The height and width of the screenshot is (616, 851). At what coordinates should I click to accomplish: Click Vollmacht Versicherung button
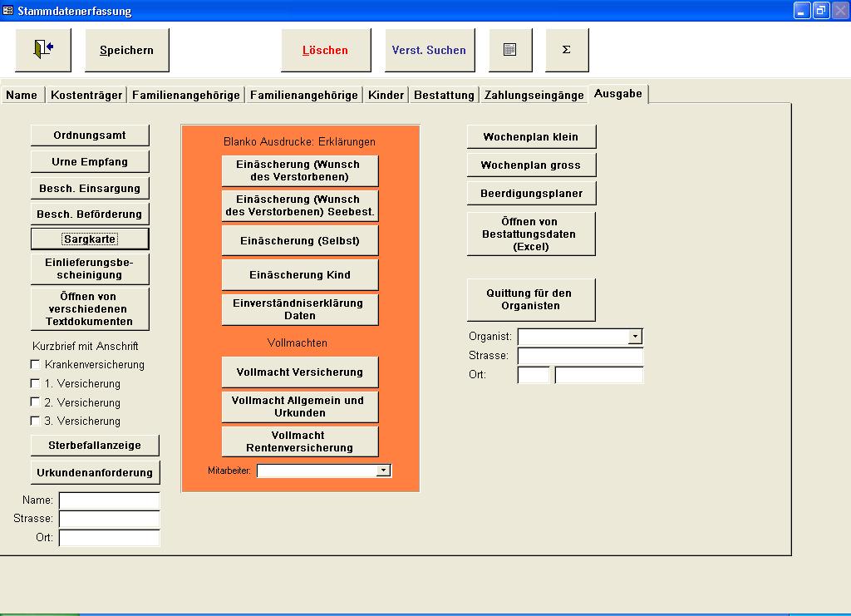point(299,372)
